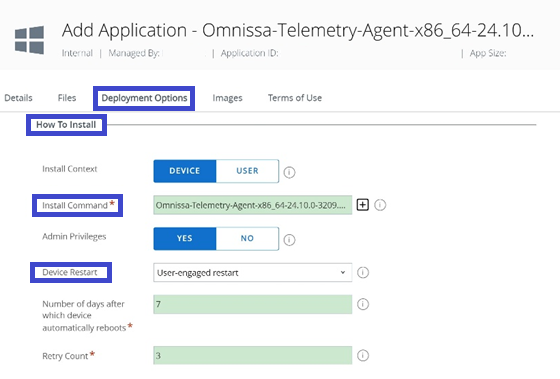Show info icon for Install Command
This screenshot has width=560, height=379.
coord(380,205)
